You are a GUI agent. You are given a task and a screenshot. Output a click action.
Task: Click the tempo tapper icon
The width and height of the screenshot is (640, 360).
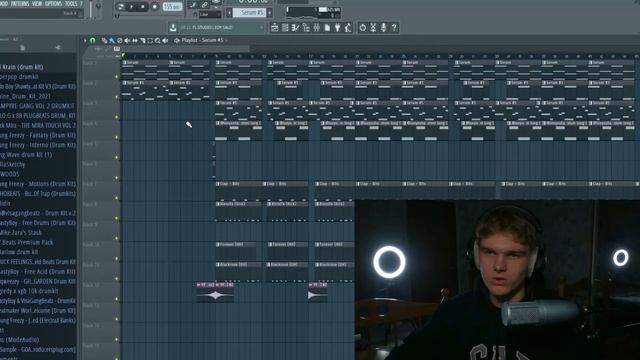348,27
